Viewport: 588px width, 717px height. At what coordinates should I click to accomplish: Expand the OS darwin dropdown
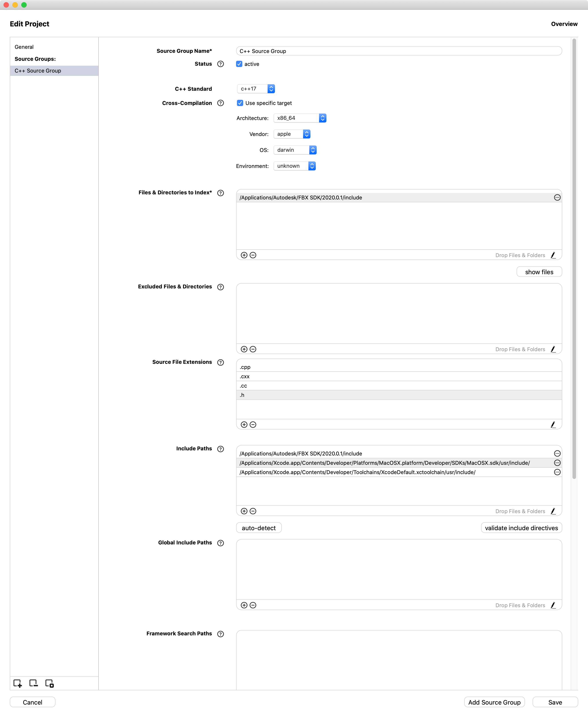(295, 150)
